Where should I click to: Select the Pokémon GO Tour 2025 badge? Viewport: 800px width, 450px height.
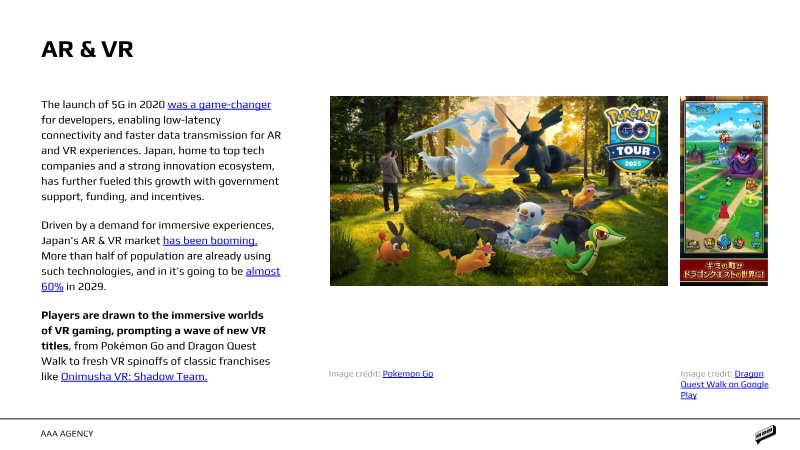coord(633,138)
